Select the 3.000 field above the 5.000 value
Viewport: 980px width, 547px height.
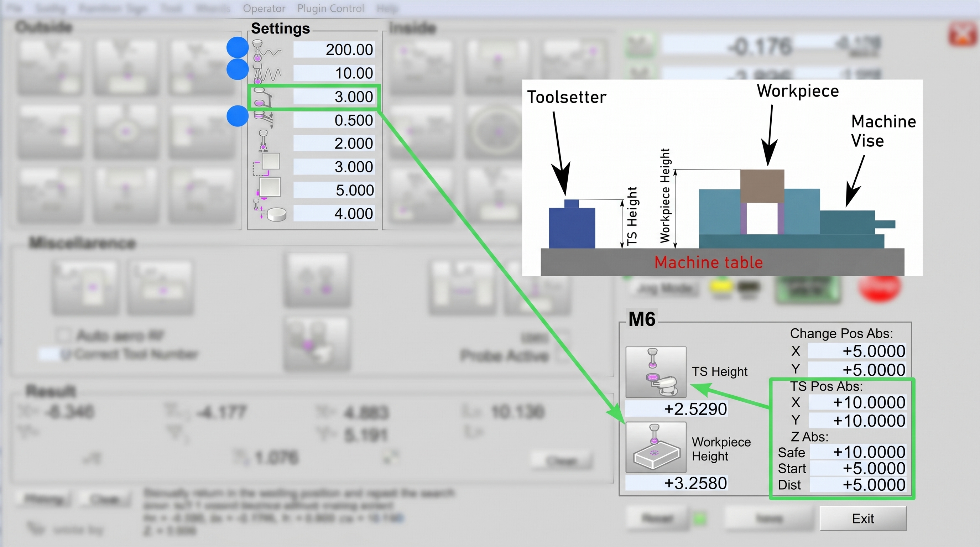tap(334, 167)
